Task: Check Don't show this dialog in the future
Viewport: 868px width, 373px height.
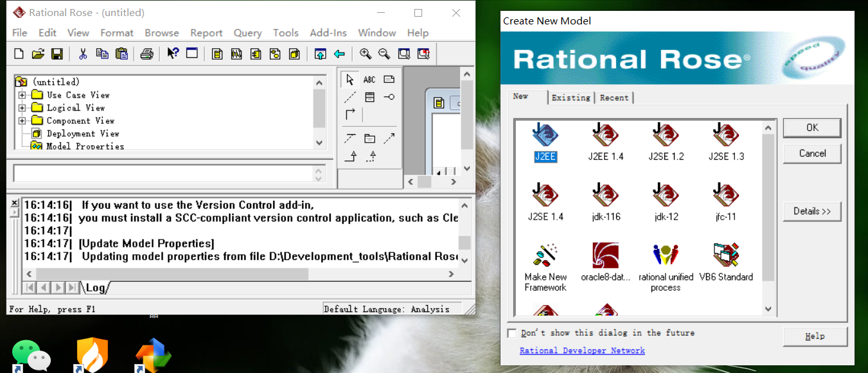Action: tap(511, 333)
